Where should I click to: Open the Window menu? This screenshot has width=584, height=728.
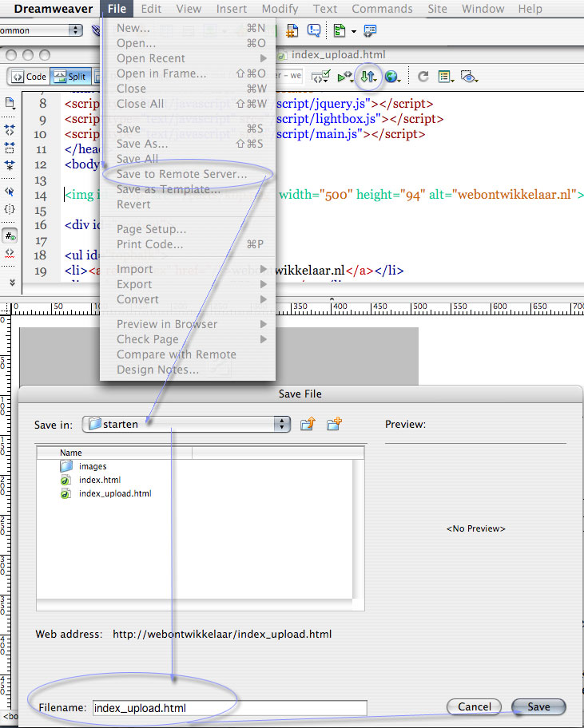pyautogui.click(x=483, y=9)
